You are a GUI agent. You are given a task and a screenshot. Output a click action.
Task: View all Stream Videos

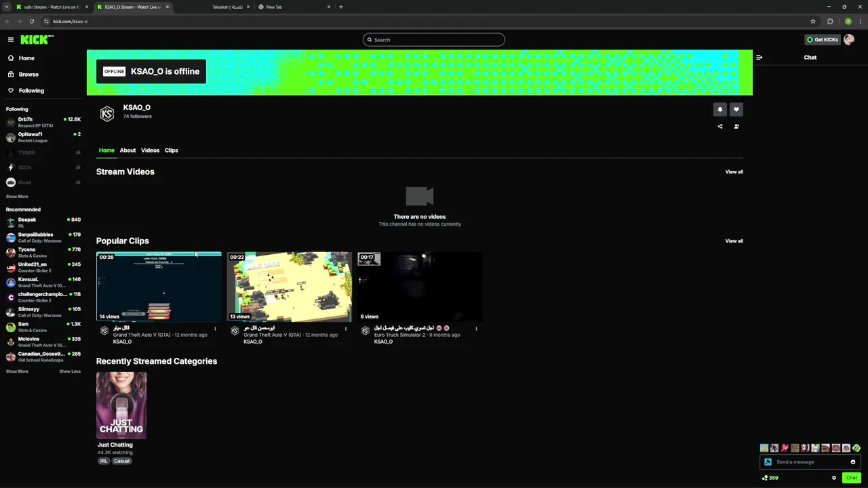click(734, 172)
